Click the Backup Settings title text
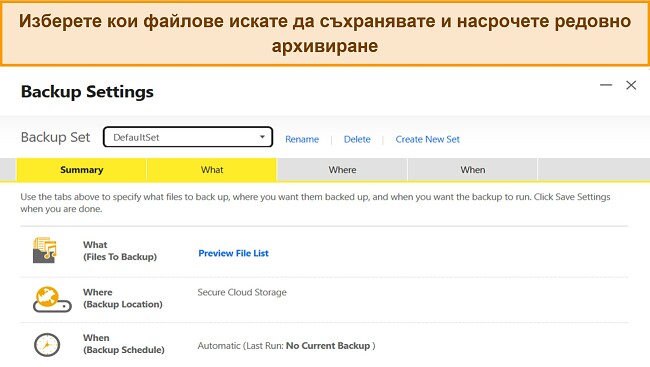 [x=87, y=92]
